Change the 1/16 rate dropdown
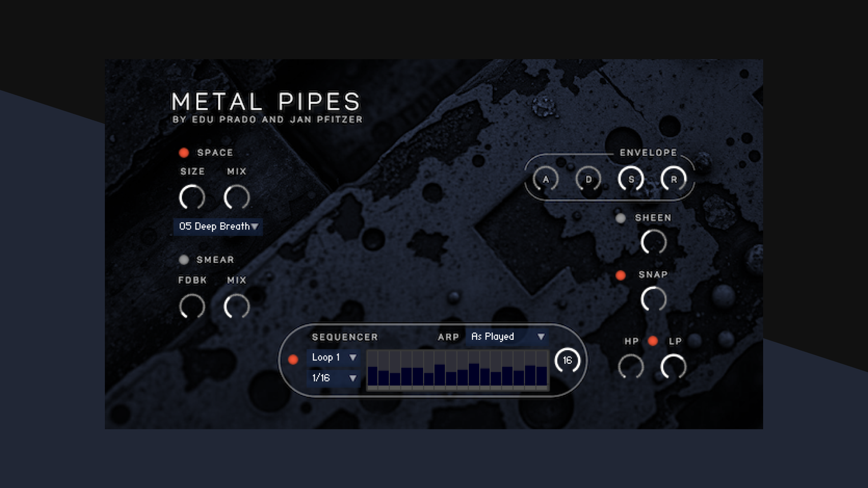The height and width of the screenshot is (488, 868). pyautogui.click(x=332, y=379)
